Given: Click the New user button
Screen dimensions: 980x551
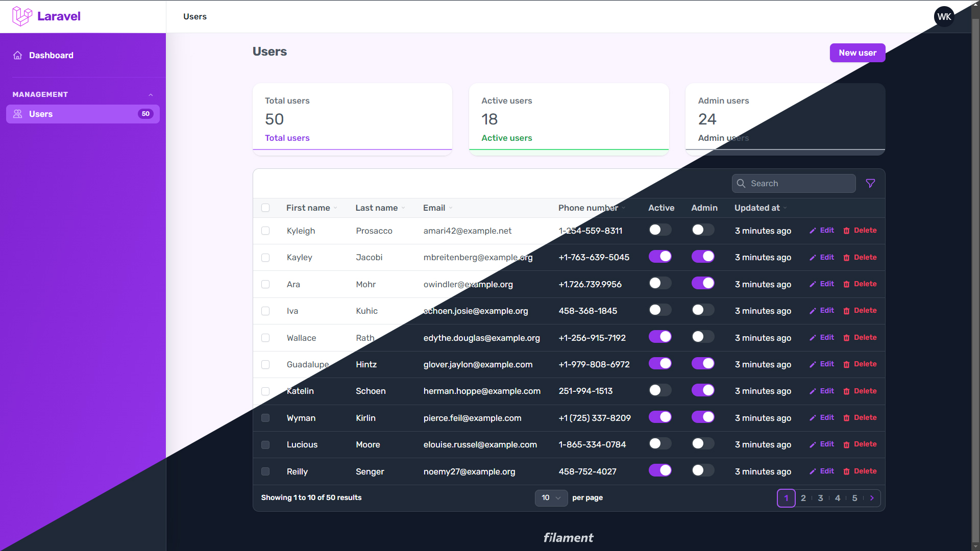Looking at the screenshot, I should tap(857, 53).
